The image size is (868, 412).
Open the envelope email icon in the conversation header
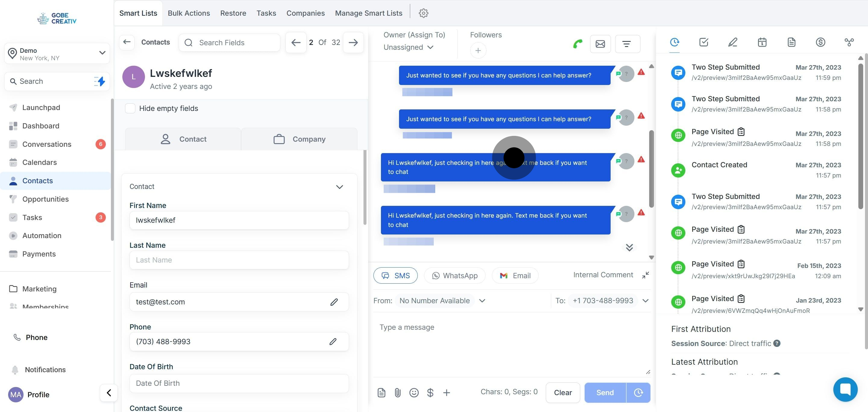[x=600, y=44]
